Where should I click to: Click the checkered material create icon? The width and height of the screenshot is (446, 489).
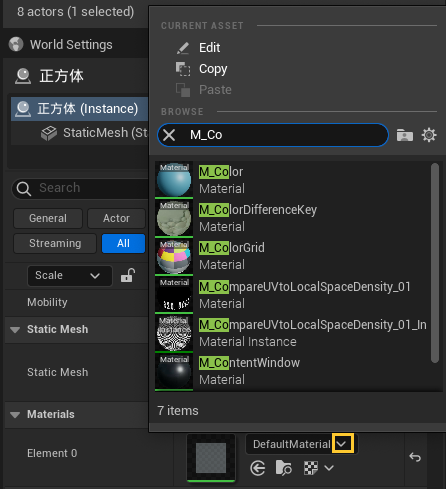[311, 468]
